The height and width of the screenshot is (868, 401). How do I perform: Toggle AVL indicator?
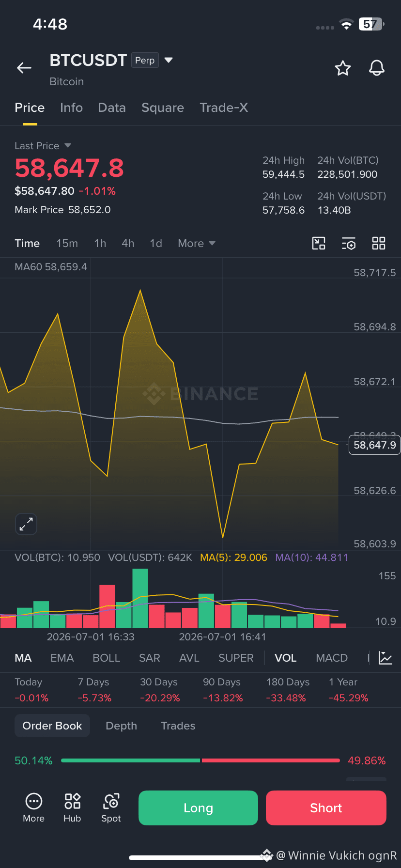(189, 658)
